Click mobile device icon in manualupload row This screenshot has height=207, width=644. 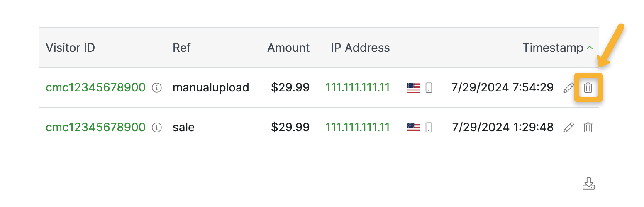(429, 88)
